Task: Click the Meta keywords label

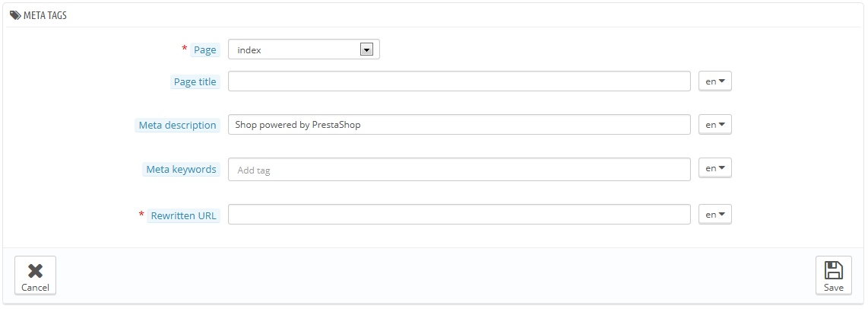Action: (181, 169)
